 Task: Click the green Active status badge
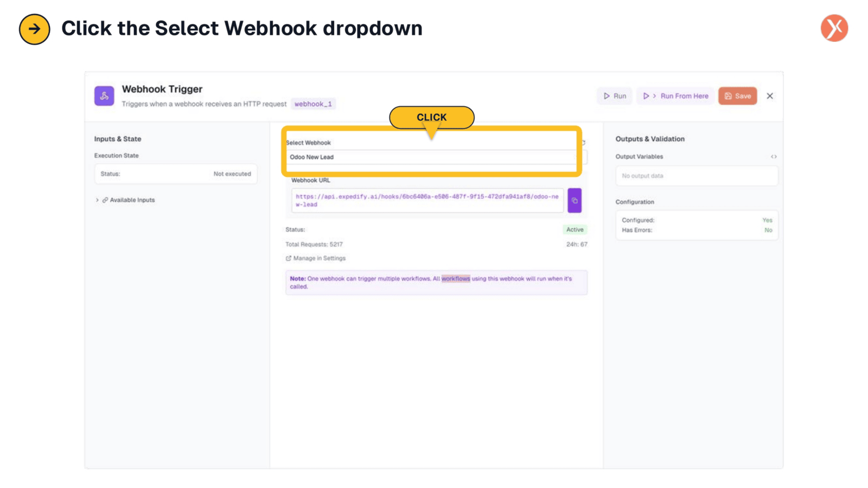[x=575, y=229]
